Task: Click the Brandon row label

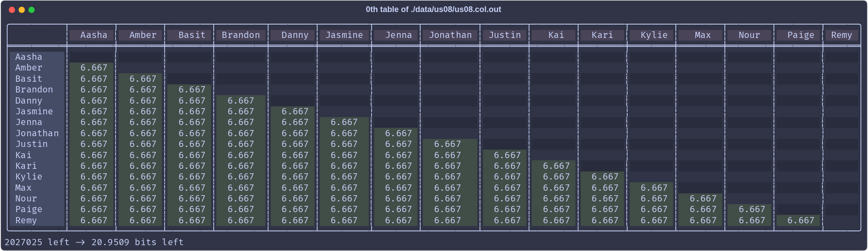Action: tap(37, 90)
